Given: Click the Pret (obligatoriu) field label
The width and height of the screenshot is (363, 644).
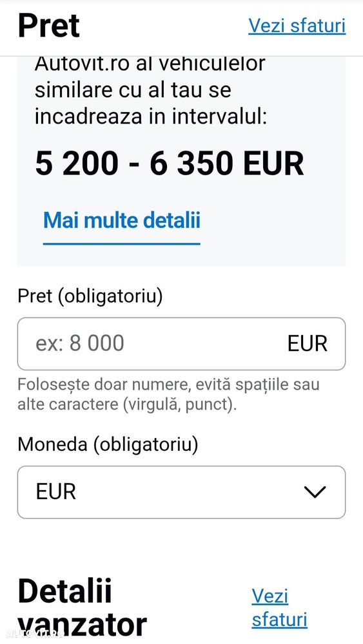Looking at the screenshot, I should 90,296.
